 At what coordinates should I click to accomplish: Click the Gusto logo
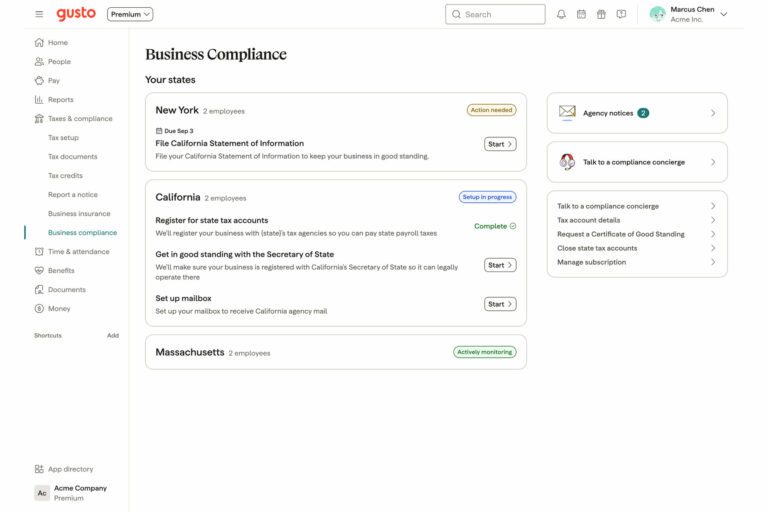(76, 14)
